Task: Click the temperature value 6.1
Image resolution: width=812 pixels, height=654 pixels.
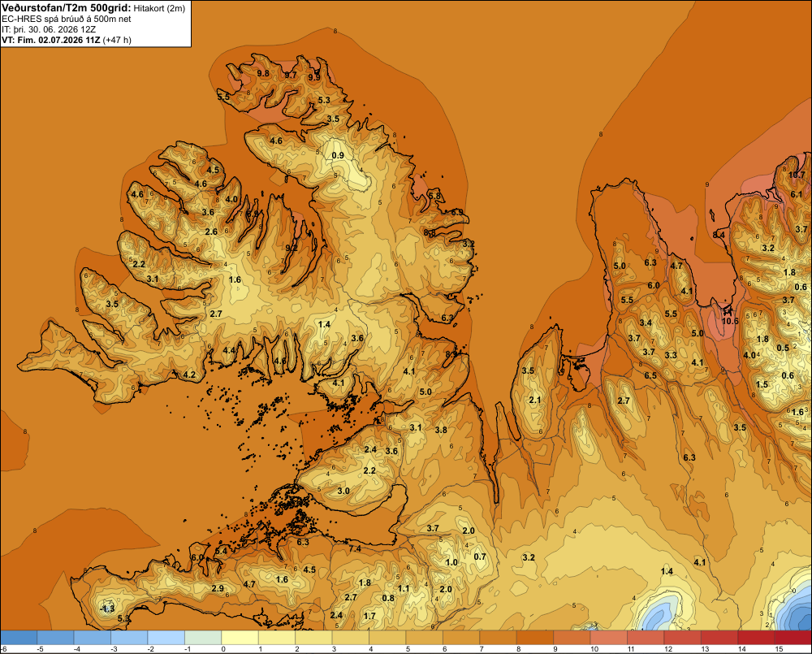Action: pyautogui.click(x=797, y=194)
